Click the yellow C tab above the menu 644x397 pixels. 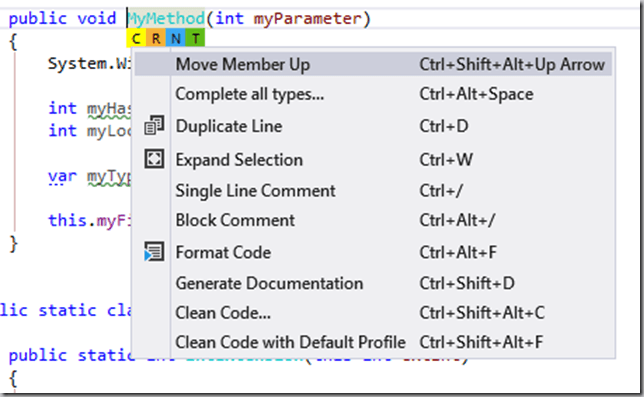coord(136,39)
